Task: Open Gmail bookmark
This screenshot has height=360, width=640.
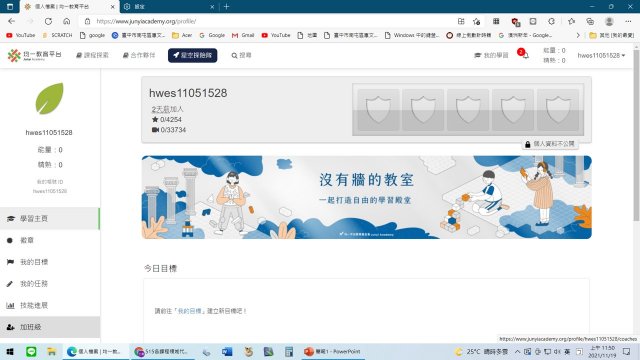Action: 243,36
